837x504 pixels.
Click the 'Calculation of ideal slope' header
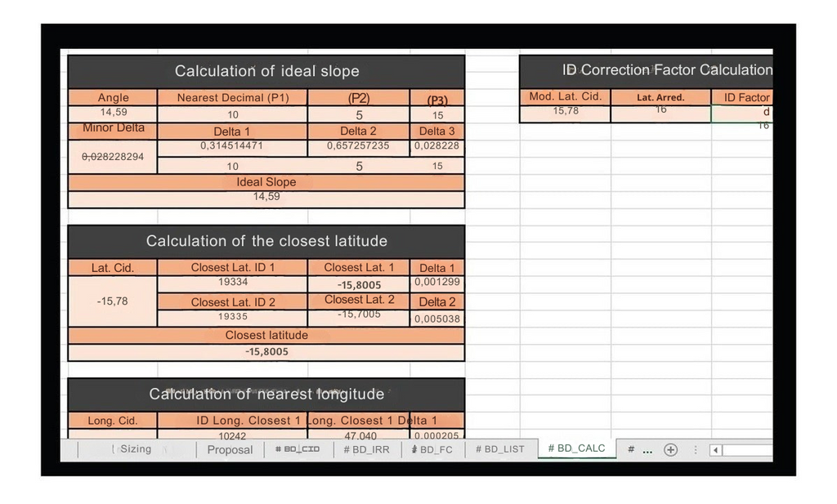[266, 71]
